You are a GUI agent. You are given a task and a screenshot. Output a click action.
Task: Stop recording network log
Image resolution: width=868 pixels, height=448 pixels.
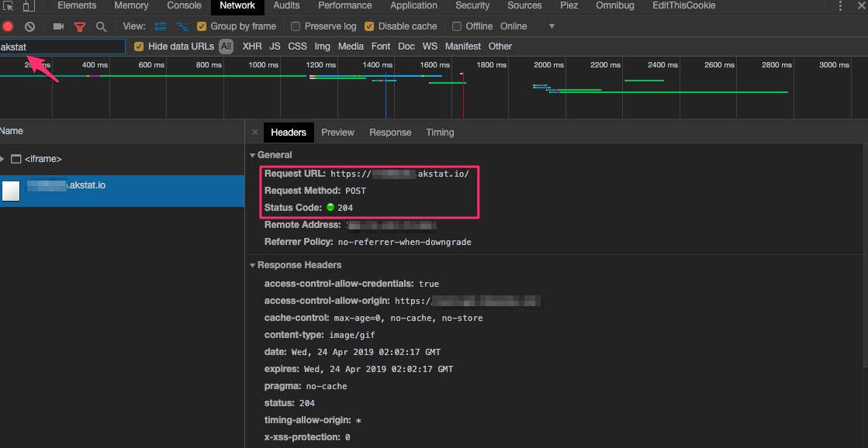point(8,26)
